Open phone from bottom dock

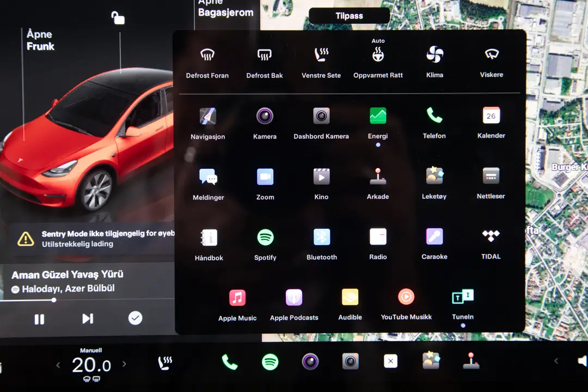[x=230, y=362]
